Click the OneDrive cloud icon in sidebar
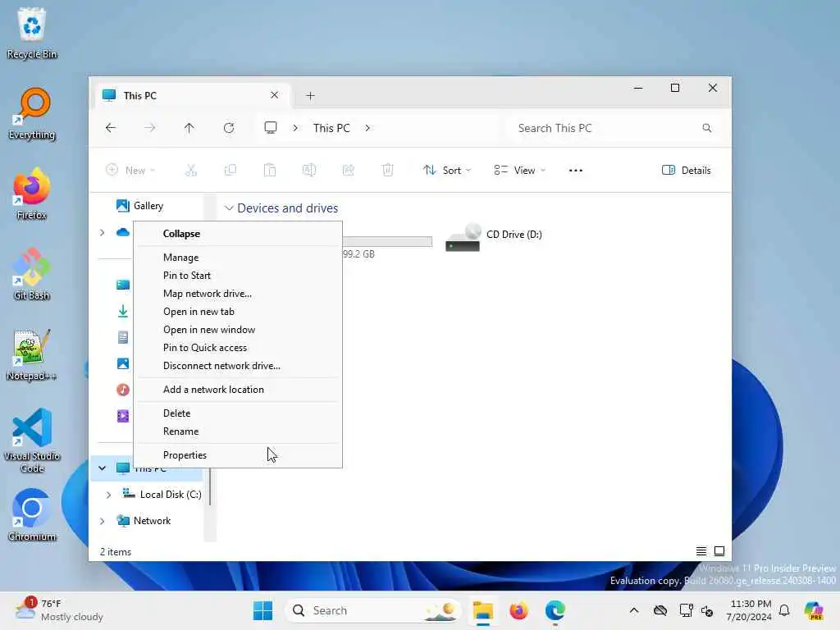Viewport: 840px width, 630px height. pos(123,232)
